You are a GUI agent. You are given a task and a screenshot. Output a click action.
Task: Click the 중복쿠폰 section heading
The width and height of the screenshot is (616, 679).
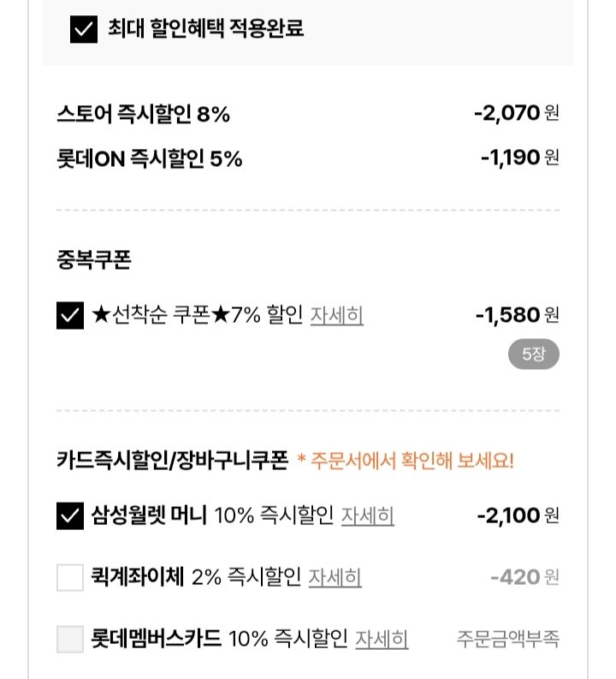click(93, 260)
